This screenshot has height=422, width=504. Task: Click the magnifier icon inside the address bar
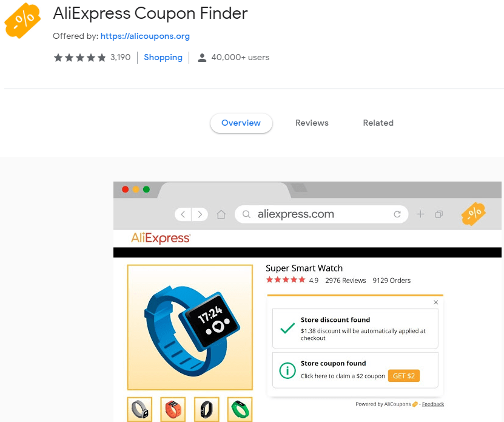point(246,214)
